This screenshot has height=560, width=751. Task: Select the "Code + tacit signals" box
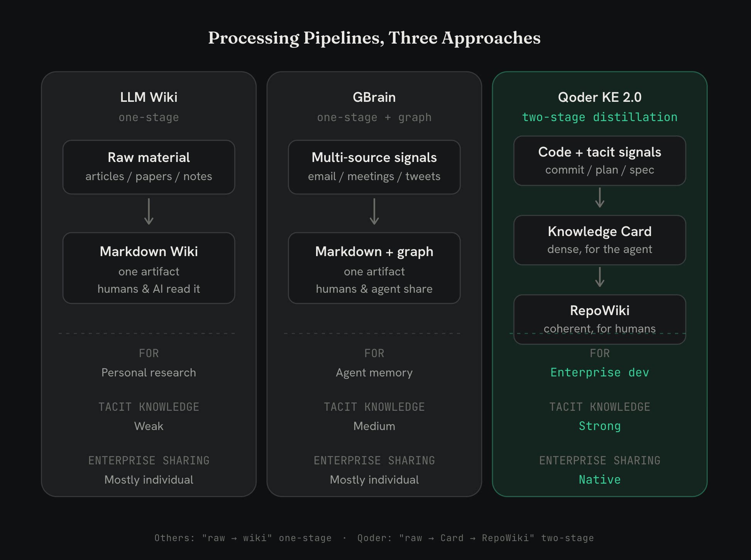tap(600, 161)
